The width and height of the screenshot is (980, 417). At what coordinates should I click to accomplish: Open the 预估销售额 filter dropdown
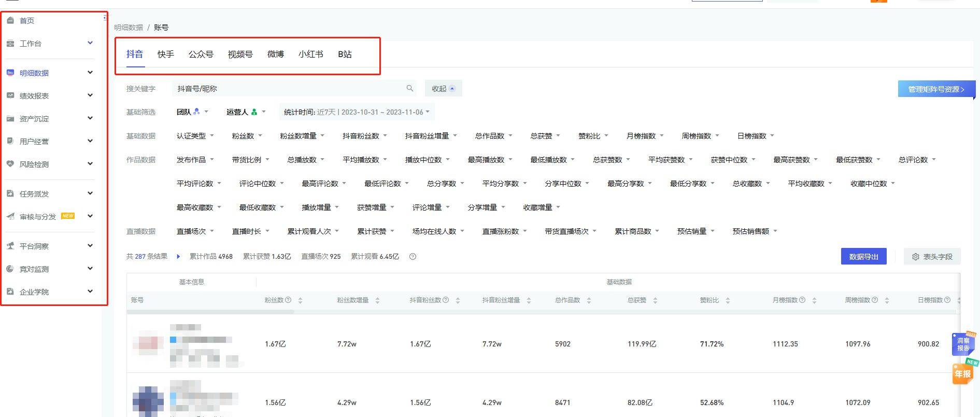pyautogui.click(x=755, y=231)
